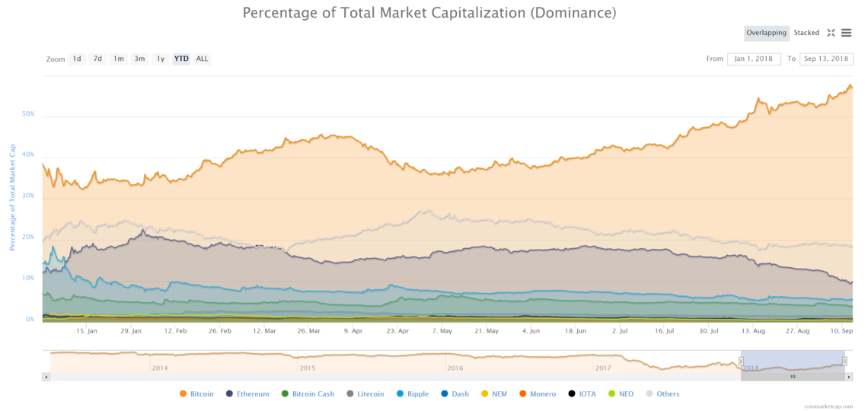
Task: Click the Monero legend marker dot
Action: tap(522, 393)
